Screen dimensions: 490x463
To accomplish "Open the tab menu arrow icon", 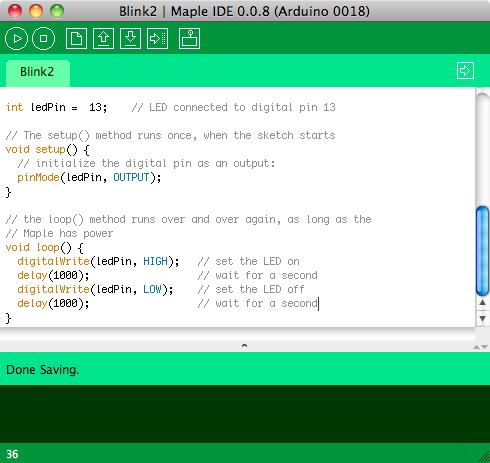I will [x=465, y=71].
